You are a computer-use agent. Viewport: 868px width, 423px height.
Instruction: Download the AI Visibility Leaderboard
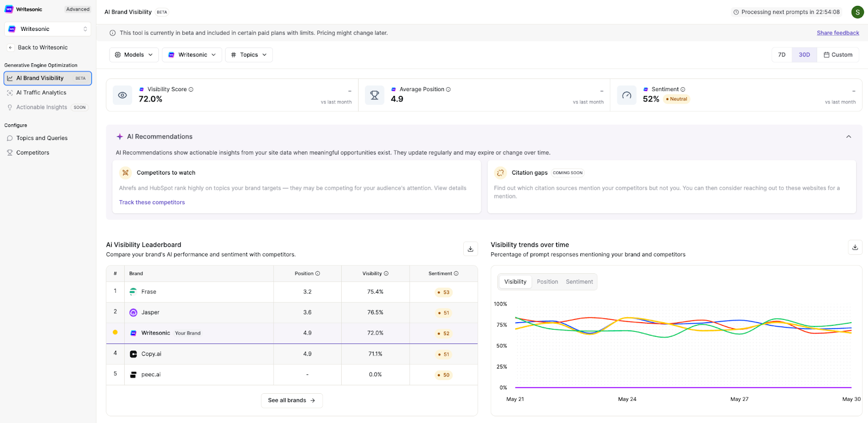pyautogui.click(x=470, y=249)
